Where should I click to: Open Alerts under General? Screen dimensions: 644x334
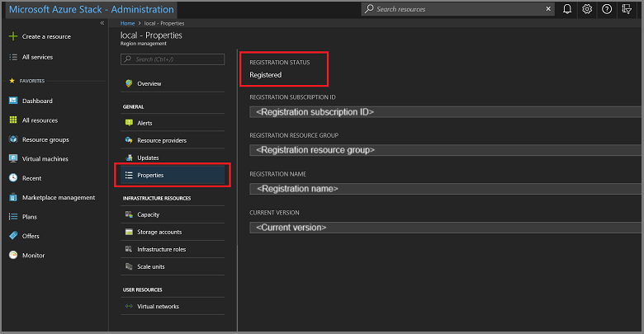(144, 123)
